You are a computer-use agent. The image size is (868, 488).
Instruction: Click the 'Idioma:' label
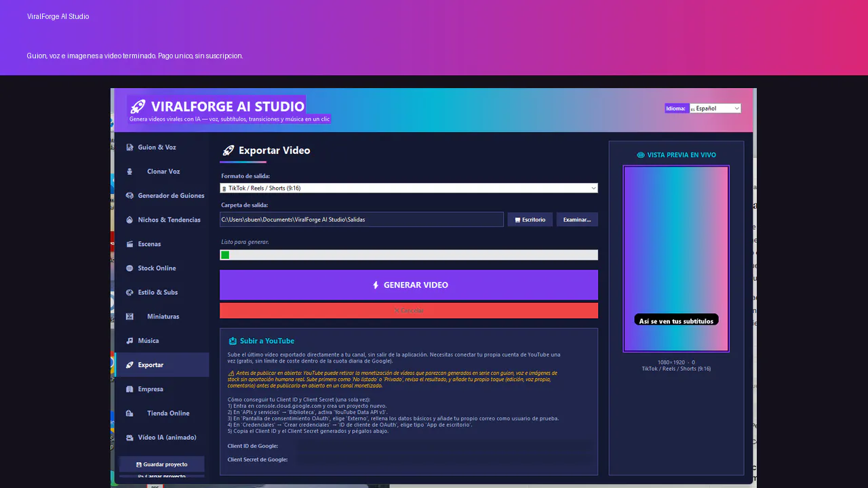tap(676, 108)
